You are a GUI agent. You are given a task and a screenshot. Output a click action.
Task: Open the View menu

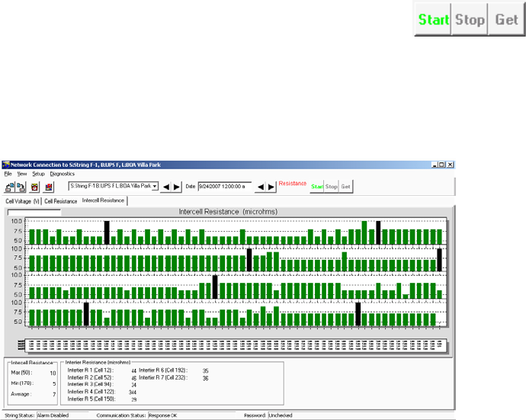[x=22, y=174]
